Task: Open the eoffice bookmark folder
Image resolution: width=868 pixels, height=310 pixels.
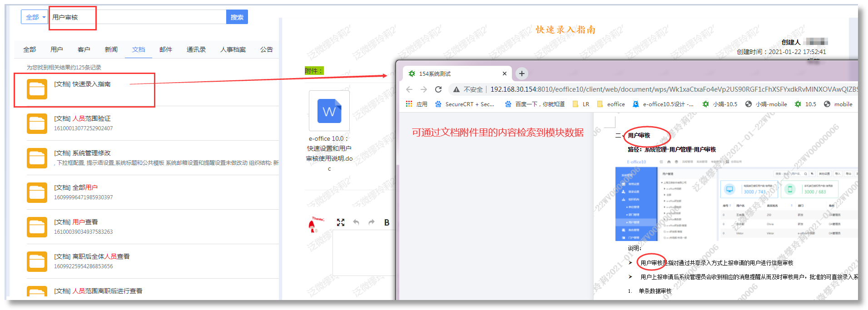Action: pyautogui.click(x=611, y=104)
